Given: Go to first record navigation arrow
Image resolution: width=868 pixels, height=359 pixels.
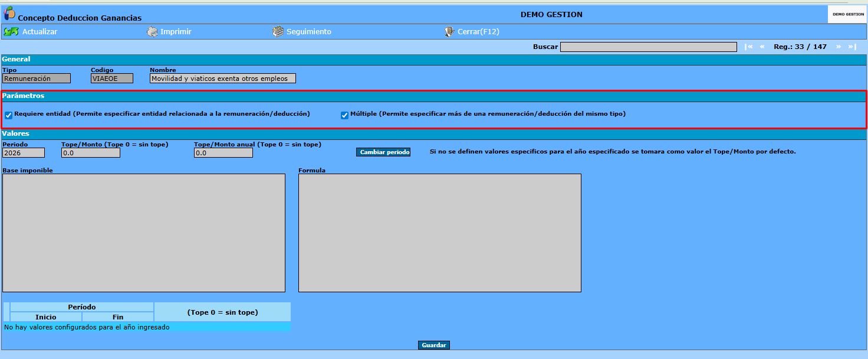Looking at the screenshot, I should 749,47.
